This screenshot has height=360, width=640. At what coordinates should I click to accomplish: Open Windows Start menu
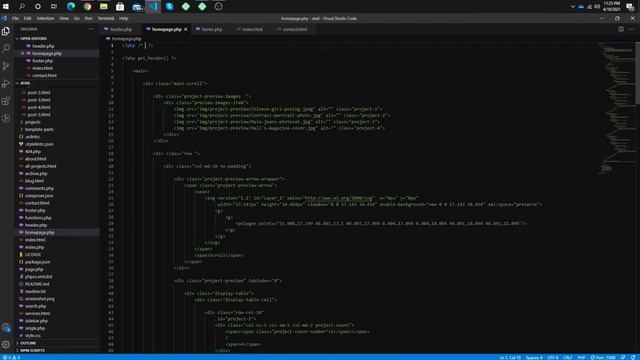click(6, 7)
